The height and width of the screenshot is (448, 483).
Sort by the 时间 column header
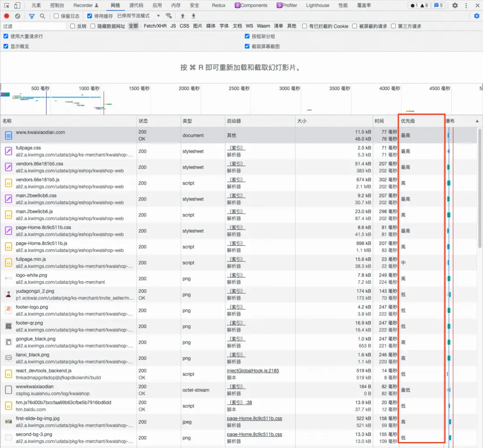386,121
